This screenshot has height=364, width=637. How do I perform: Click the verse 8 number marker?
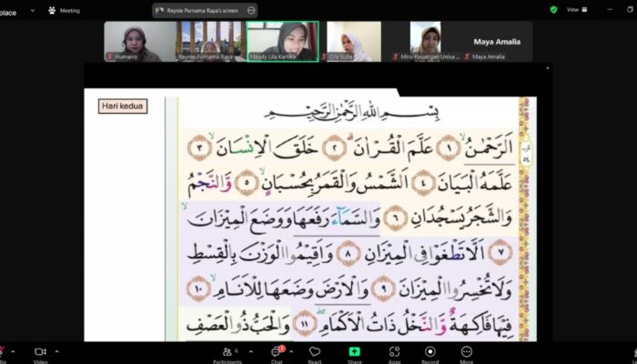coord(349,253)
